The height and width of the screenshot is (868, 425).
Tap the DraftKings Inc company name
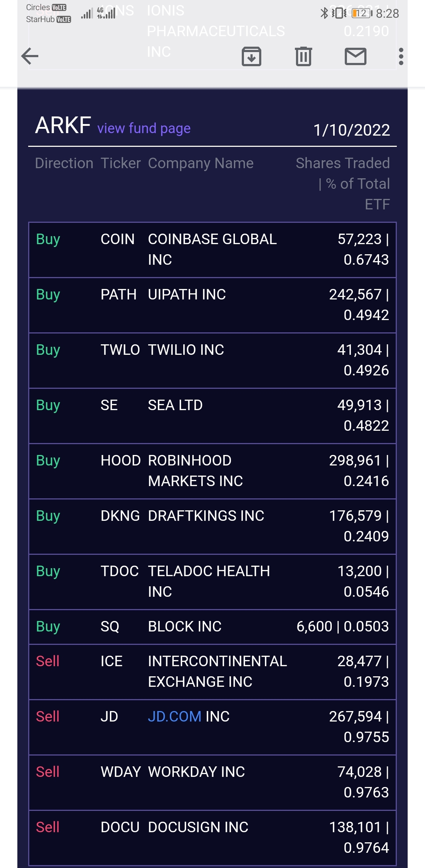[x=206, y=516]
